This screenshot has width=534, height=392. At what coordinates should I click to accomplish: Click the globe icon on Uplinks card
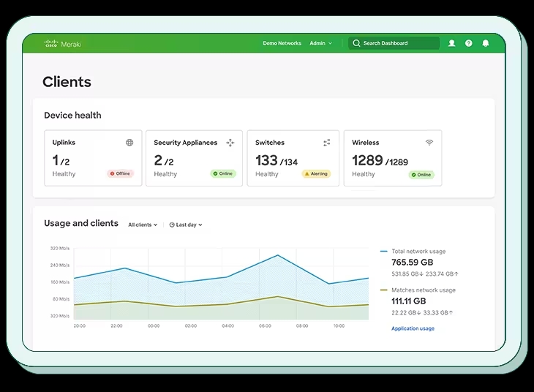pyautogui.click(x=129, y=143)
